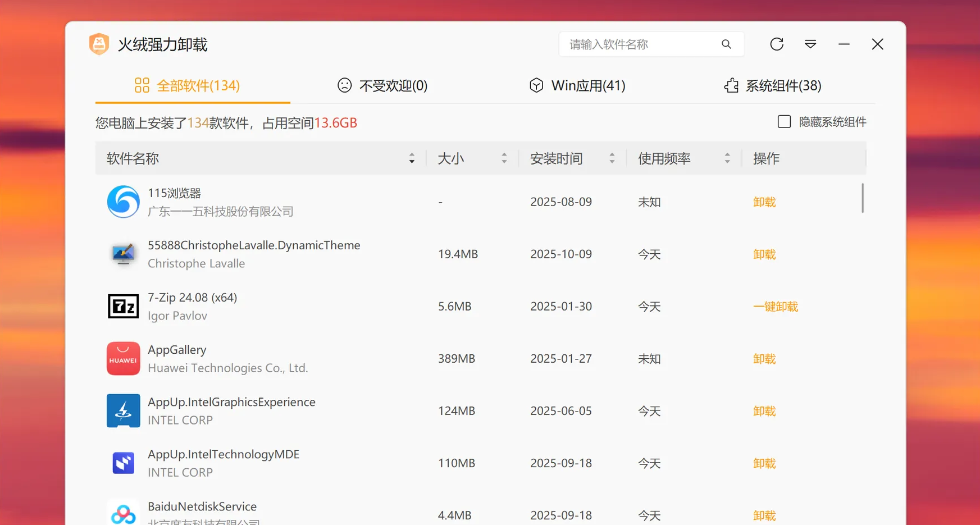The width and height of the screenshot is (980, 525).
Task: Click the BaiduNetdiskService icon
Action: [123, 512]
